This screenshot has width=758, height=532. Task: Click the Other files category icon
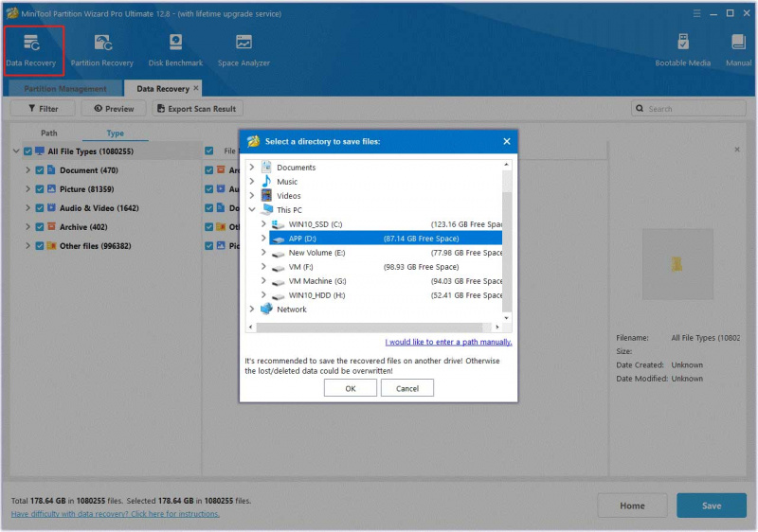click(x=51, y=246)
